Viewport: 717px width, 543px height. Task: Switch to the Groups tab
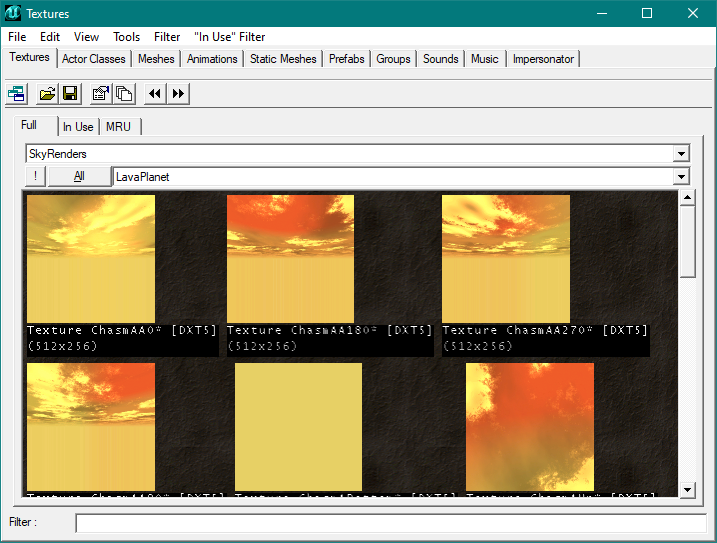(x=393, y=59)
